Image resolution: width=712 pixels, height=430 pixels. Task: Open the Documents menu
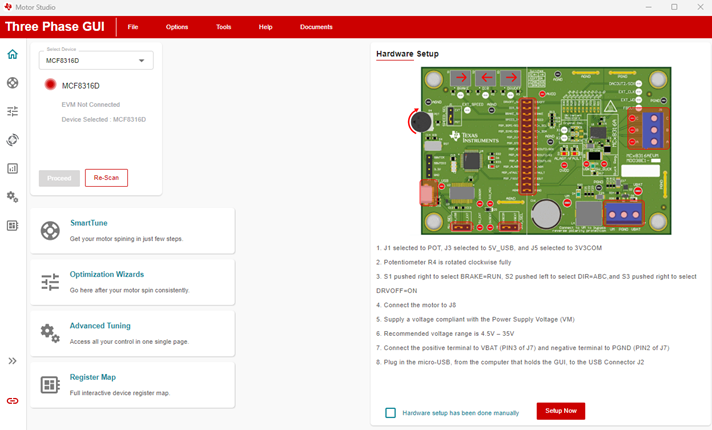(316, 27)
